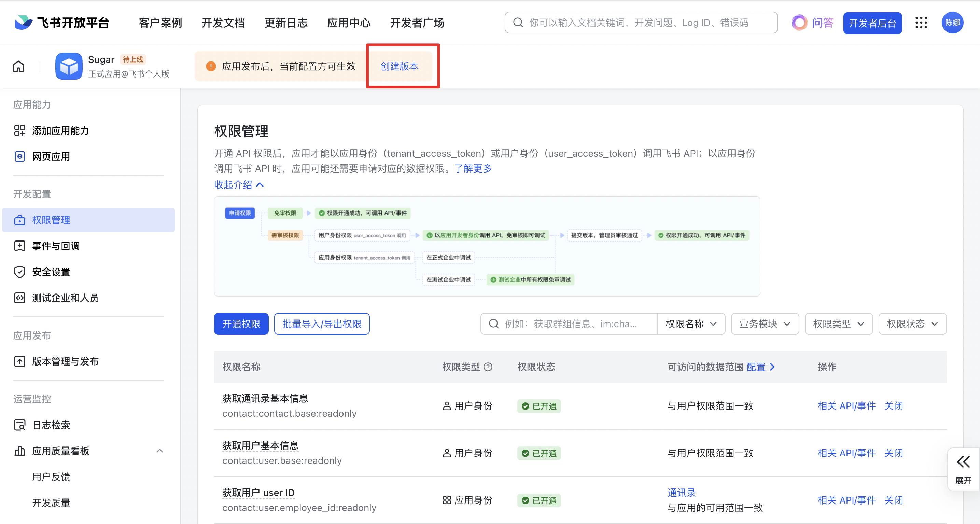
Task: Click the 获取用户 user ID permission name
Action: click(258, 493)
